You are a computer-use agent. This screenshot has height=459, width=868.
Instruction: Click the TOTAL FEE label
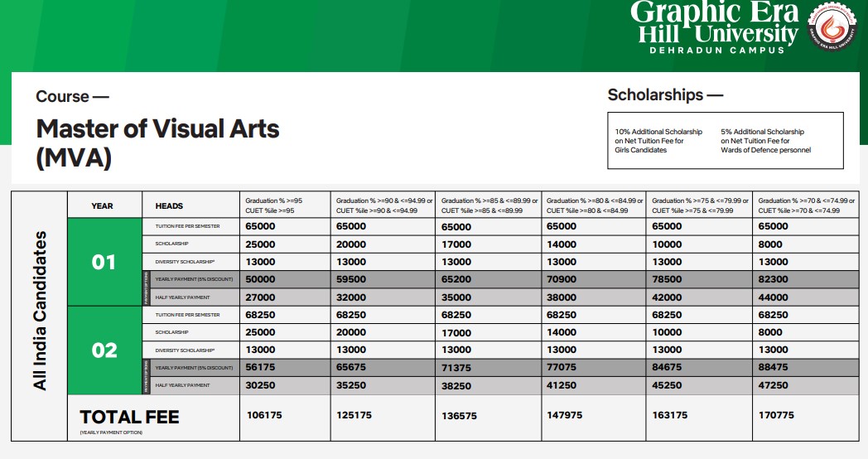129,417
